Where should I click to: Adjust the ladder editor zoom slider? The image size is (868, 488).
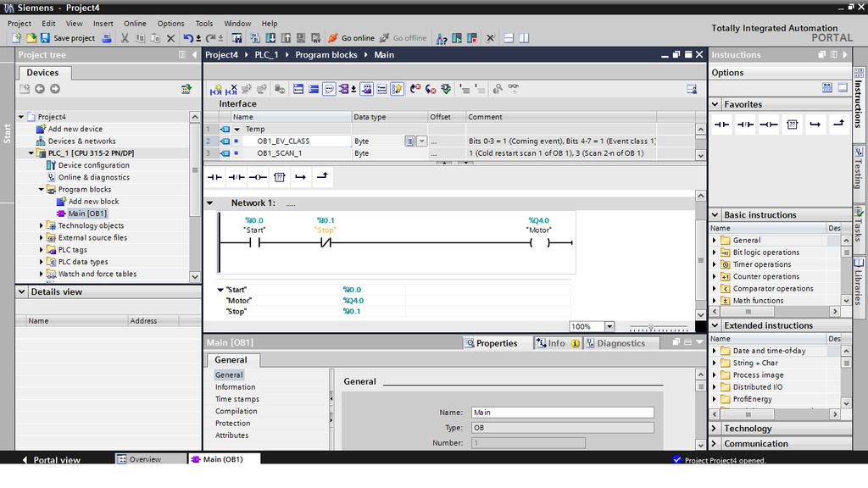651,327
